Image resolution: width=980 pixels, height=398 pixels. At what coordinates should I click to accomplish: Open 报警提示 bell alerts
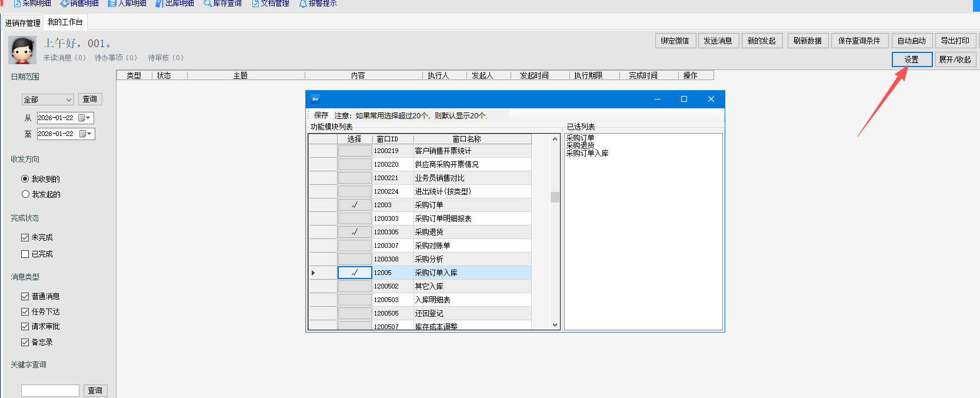tap(318, 4)
